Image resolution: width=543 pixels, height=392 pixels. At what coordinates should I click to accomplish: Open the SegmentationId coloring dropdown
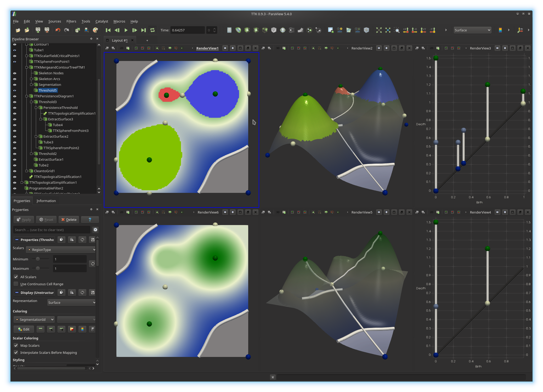tap(34, 320)
